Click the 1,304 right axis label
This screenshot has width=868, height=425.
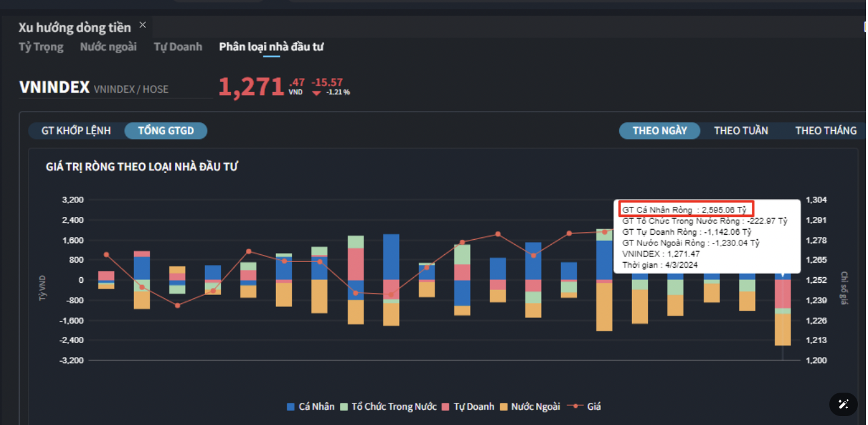pos(816,200)
